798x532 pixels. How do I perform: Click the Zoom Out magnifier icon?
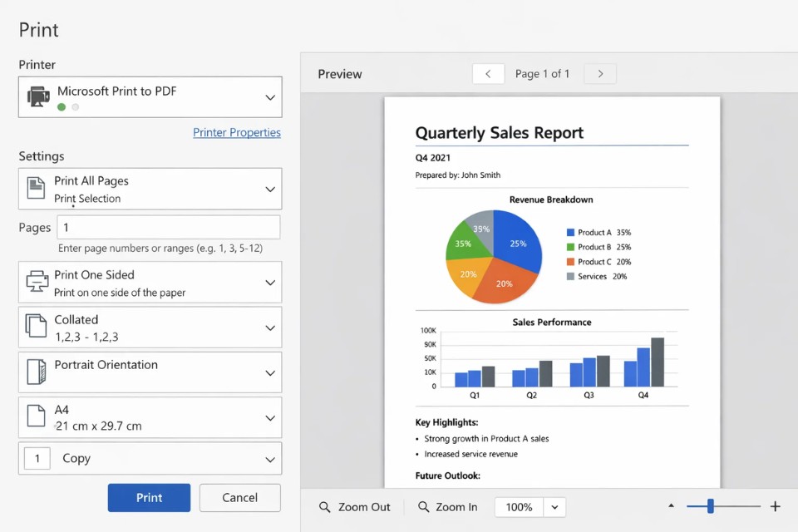click(324, 506)
